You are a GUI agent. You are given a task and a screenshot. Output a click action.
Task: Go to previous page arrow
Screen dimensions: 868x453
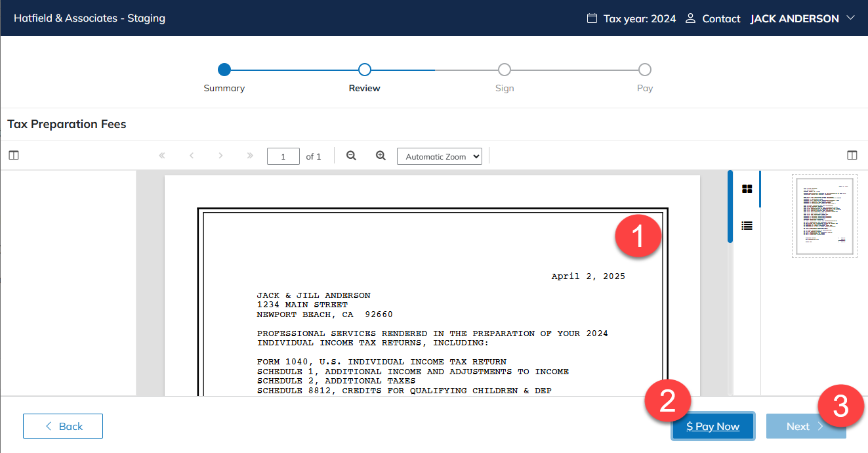click(x=192, y=156)
